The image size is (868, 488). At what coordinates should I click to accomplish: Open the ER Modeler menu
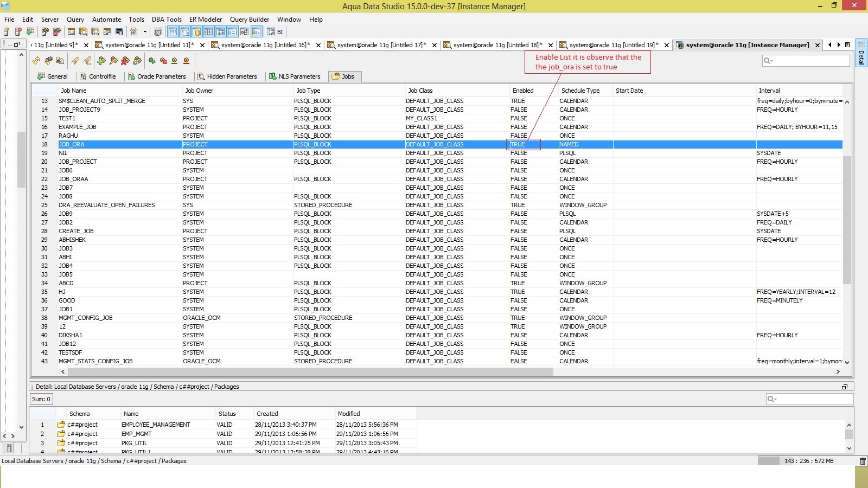[x=206, y=19]
